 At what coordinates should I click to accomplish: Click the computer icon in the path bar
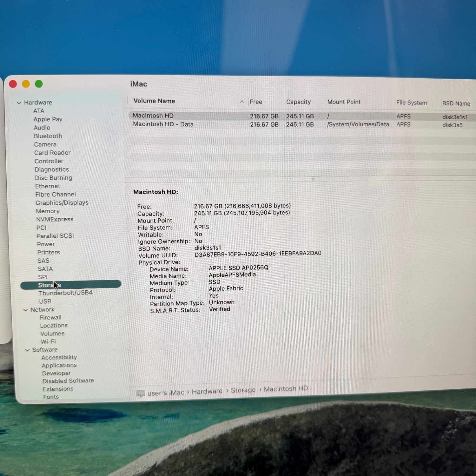pyautogui.click(x=141, y=393)
